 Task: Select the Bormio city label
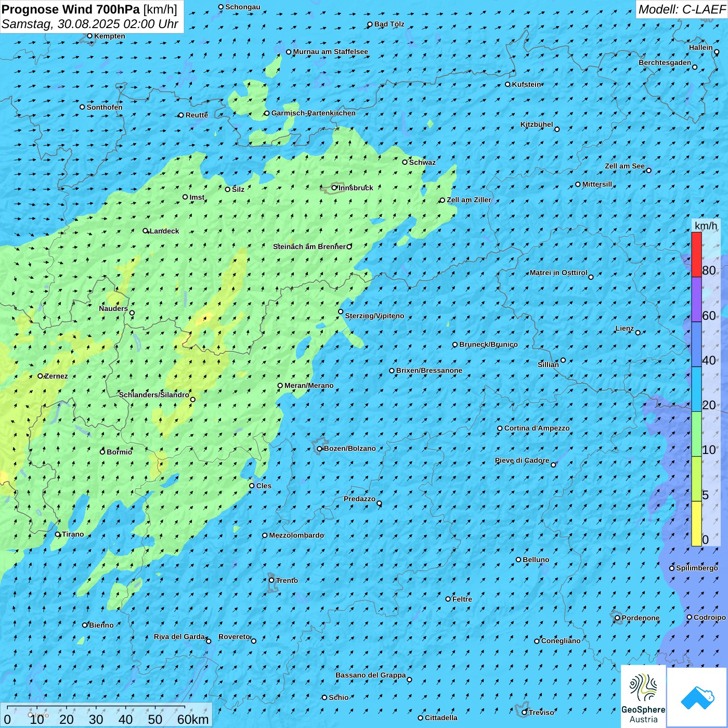(120, 452)
